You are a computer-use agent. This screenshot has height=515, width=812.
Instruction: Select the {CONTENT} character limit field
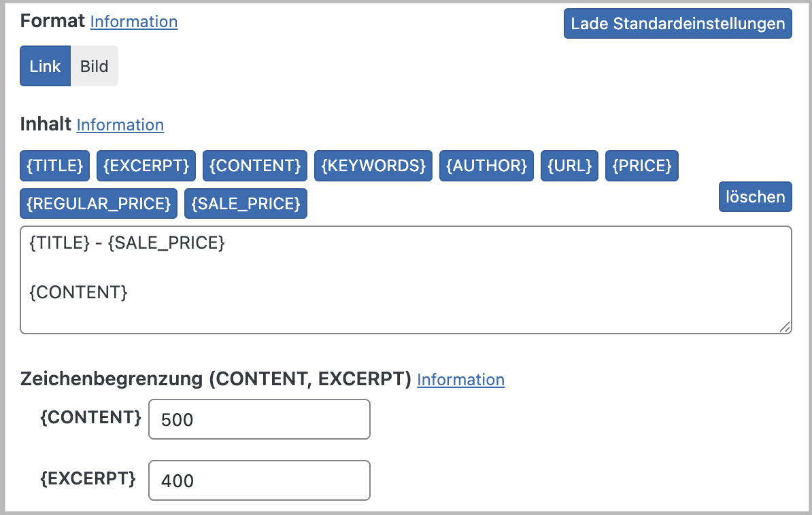(x=259, y=419)
